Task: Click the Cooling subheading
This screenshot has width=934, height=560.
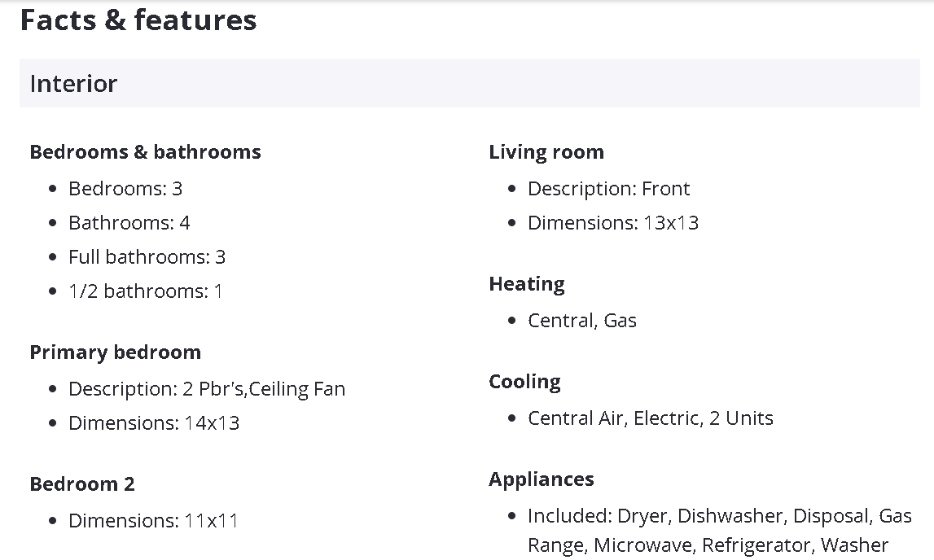Action: 524,382
